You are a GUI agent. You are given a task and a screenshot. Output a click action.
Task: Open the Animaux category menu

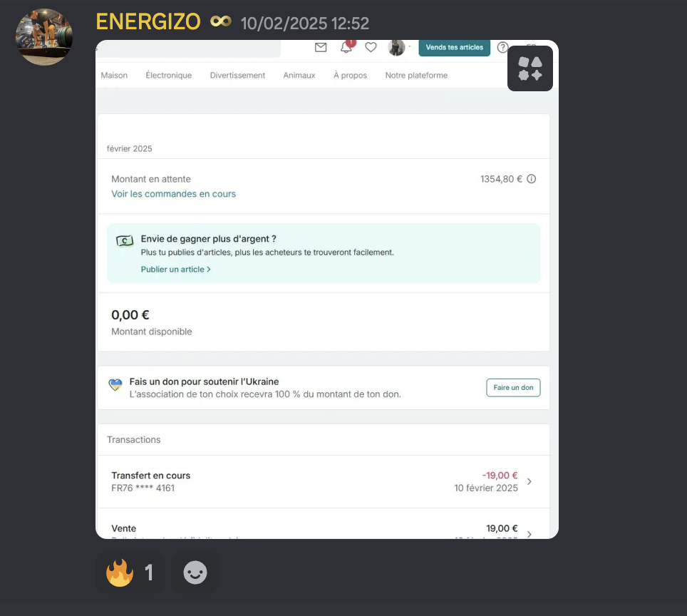click(299, 76)
